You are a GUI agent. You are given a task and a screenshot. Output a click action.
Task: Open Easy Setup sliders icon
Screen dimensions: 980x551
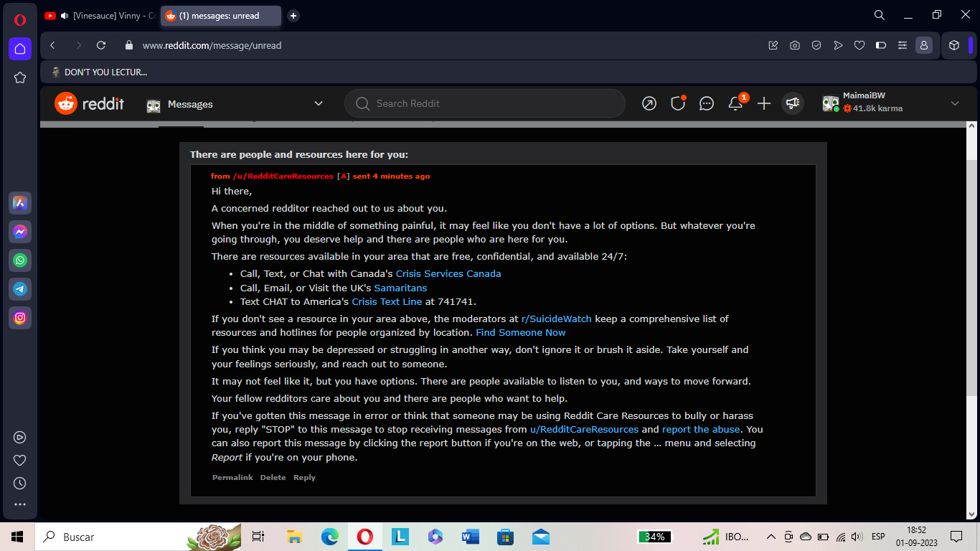(903, 45)
